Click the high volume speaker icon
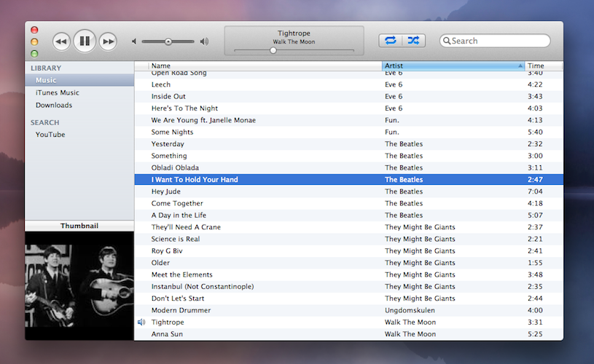 [204, 41]
